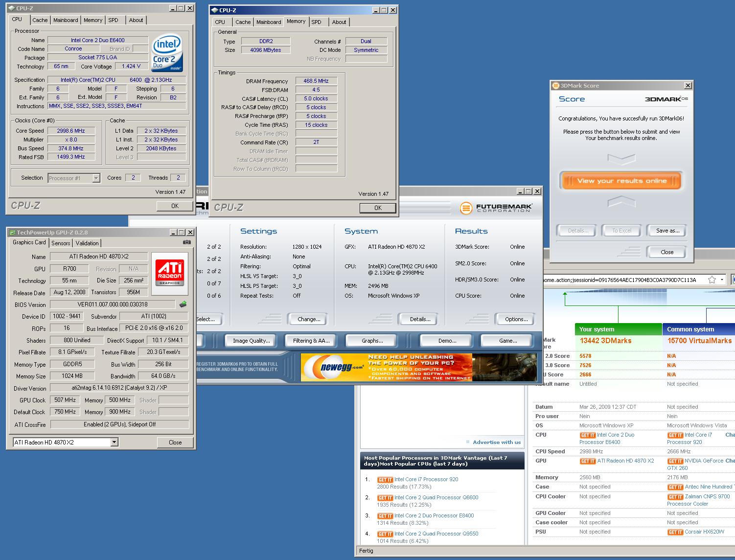Open SPD tab in CPU-Z memory window

[317, 22]
